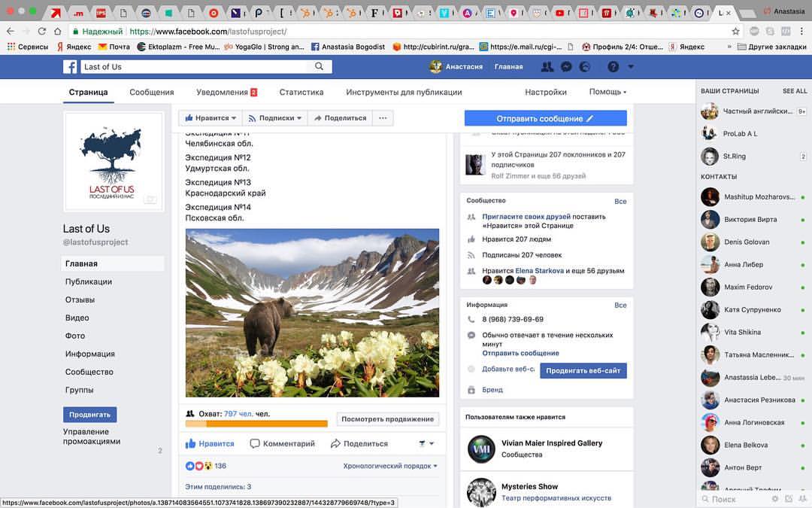Open Messenger icon in top bar
Image resolution: width=812 pixels, height=508 pixels.
tap(567, 66)
